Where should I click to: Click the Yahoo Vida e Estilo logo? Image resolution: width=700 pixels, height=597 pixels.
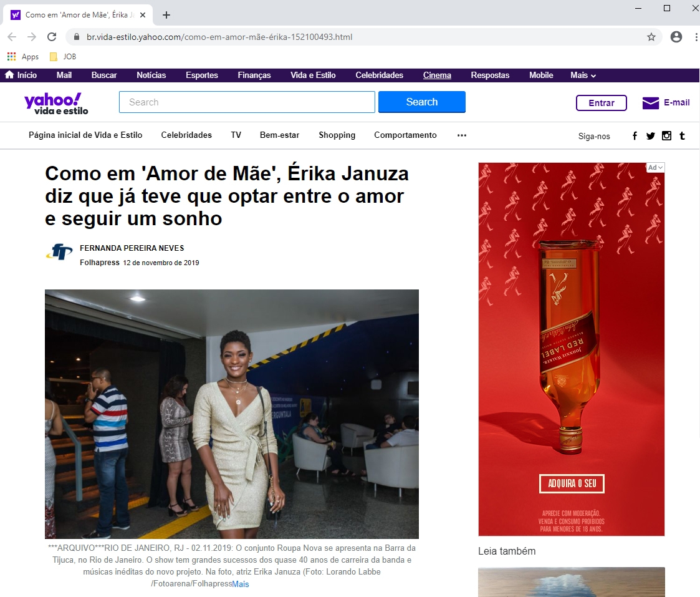[56, 103]
